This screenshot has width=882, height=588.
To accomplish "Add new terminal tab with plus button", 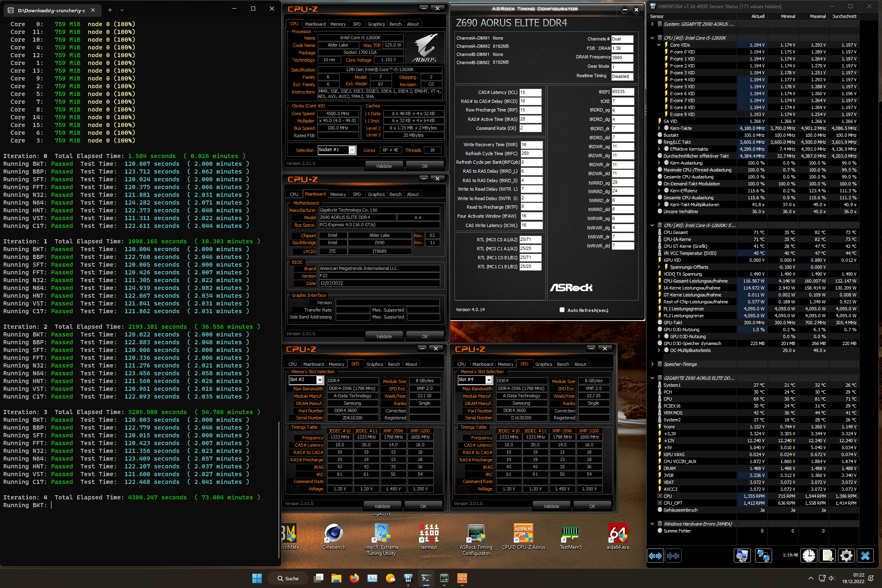I will pos(110,10).
